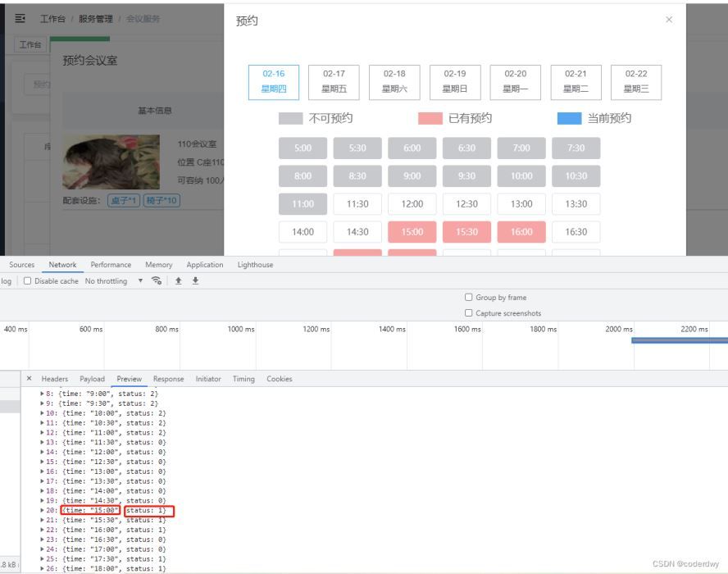Close the 预约 dialog with the X icon
This screenshot has height=574, width=728.
669,20
